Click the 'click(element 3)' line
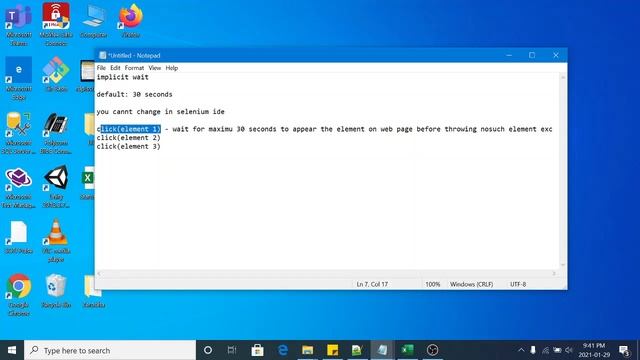 click(129, 146)
